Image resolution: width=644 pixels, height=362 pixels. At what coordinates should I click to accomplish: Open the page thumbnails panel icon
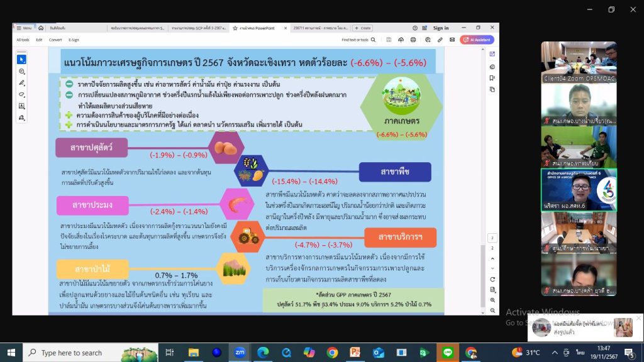coord(492,88)
